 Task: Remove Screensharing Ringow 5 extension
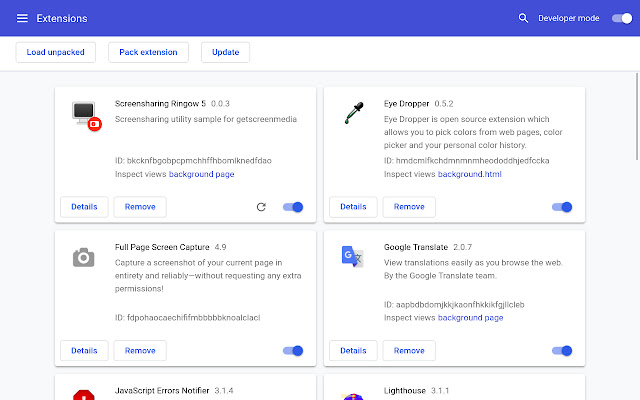point(140,207)
